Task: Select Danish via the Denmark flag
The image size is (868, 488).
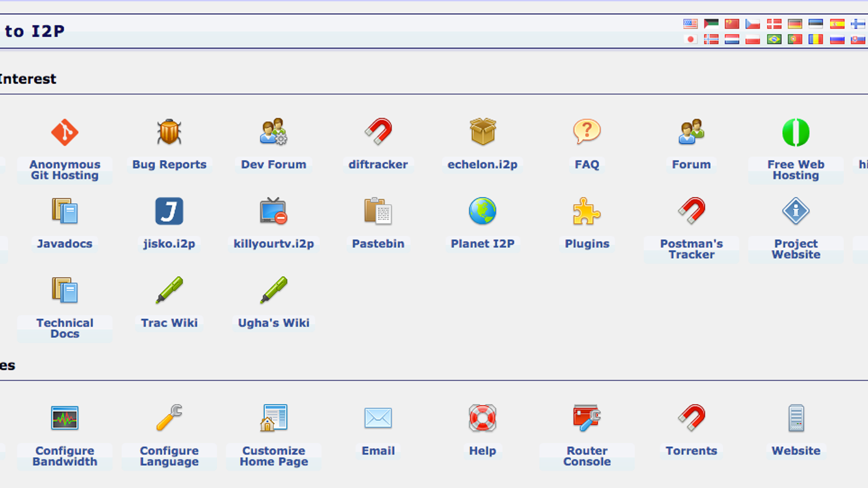Action: (774, 24)
